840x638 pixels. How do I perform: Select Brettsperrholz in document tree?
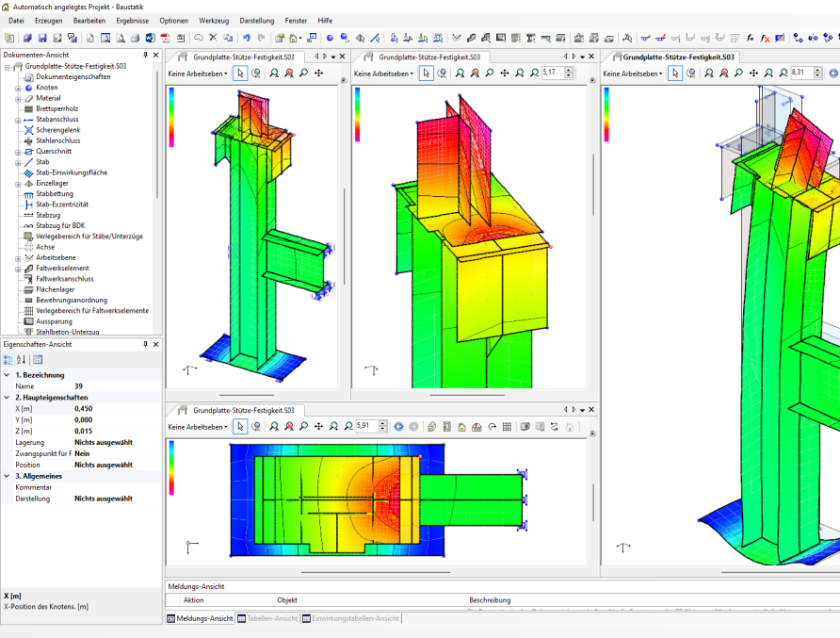(x=57, y=109)
